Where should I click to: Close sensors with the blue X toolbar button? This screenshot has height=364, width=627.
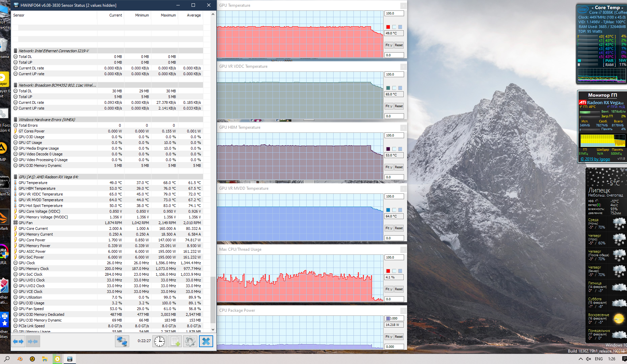click(x=206, y=341)
